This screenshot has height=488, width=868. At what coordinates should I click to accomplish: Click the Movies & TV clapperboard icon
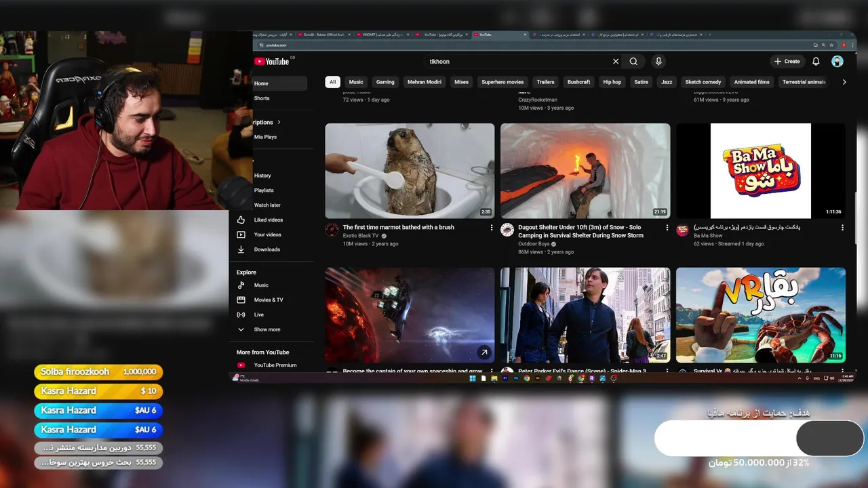[x=241, y=300]
